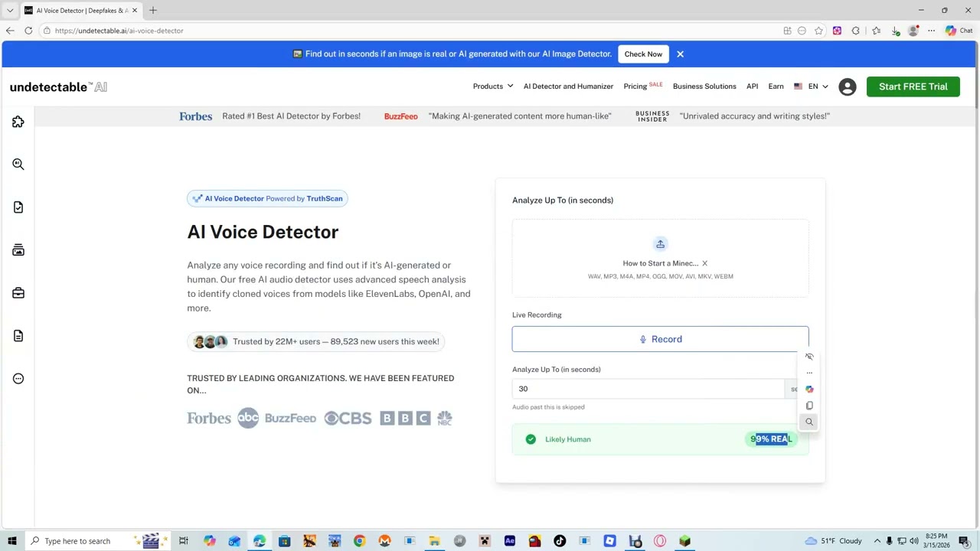Expand the EN language selector

[811, 86]
